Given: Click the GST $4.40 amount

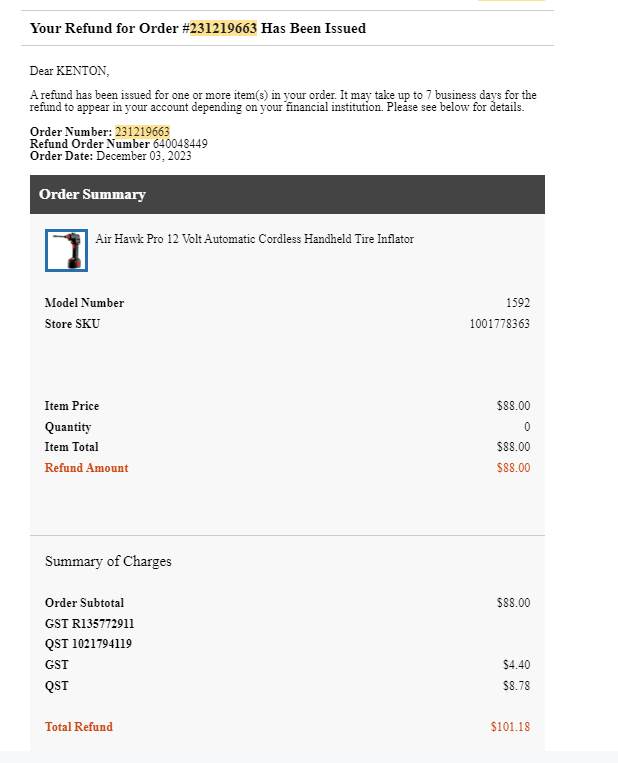Looking at the screenshot, I should (x=516, y=665).
